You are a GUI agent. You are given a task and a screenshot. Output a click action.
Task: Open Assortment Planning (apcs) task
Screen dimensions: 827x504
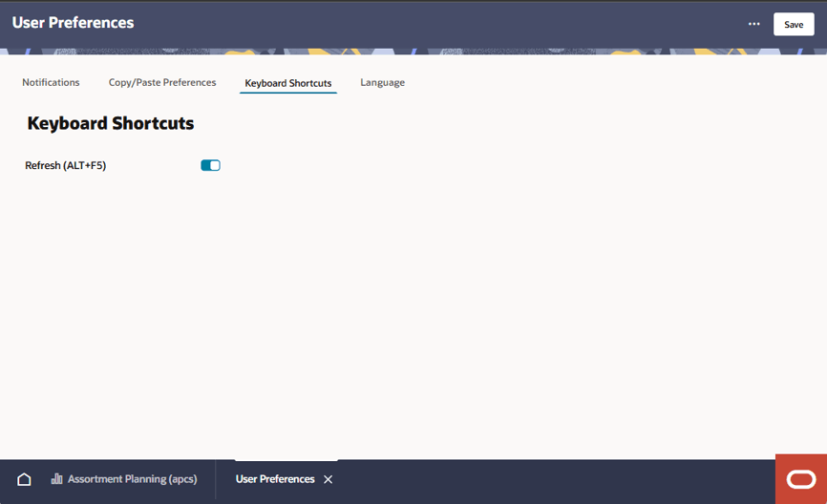pyautogui.click(x=124, y=478)
